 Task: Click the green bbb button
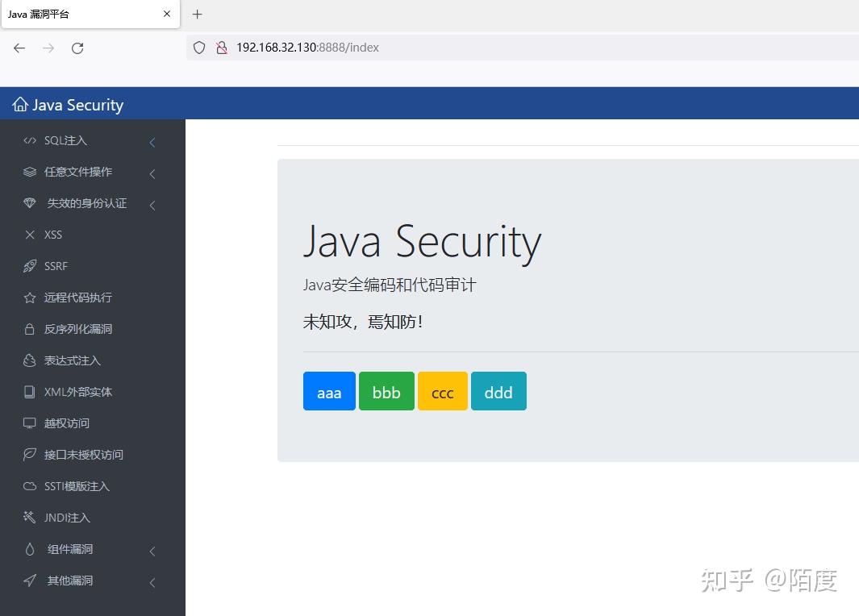[386, 392]
